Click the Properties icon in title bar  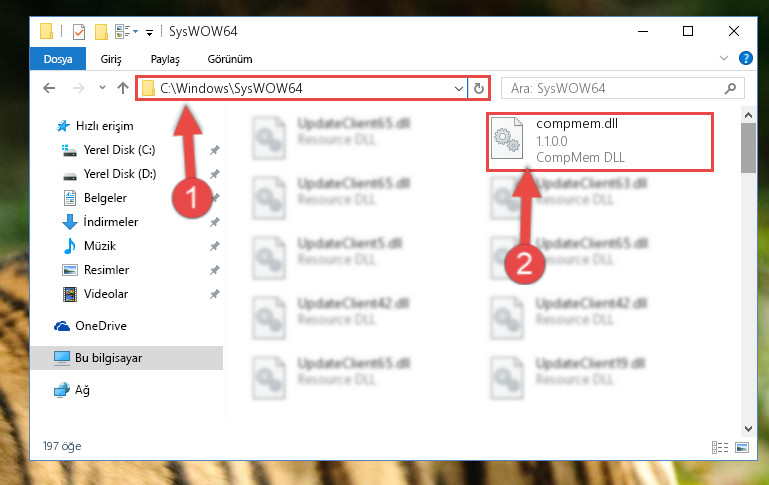point(79,32)
